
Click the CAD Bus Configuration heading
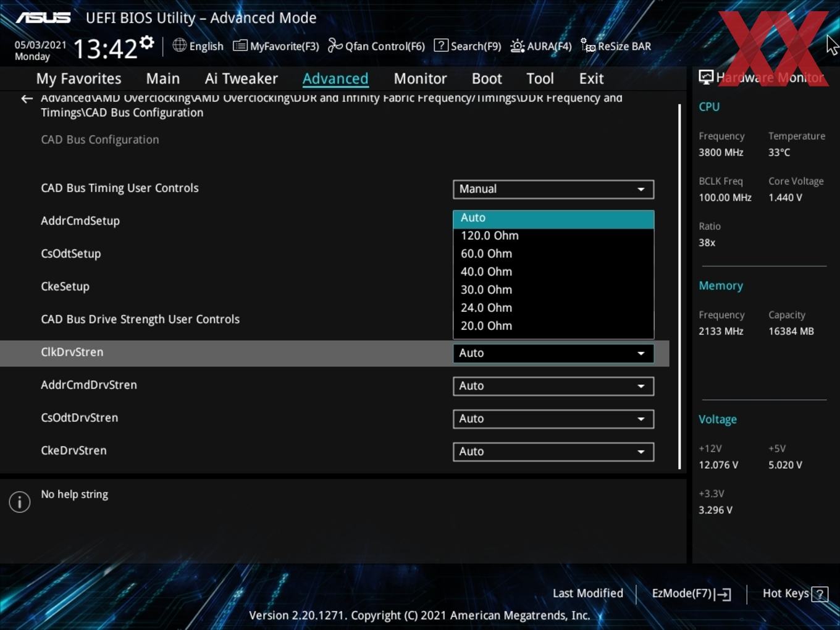(100, 140)
